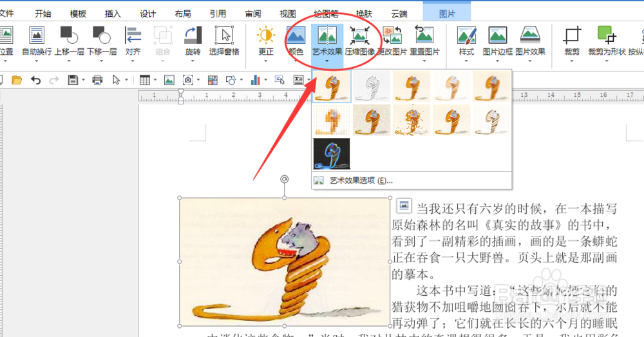Viewport: 644px width, 337px height.
Task: Open the 审阅 ribbon tab
Action: pyautogui.click(x=253, y=14)
